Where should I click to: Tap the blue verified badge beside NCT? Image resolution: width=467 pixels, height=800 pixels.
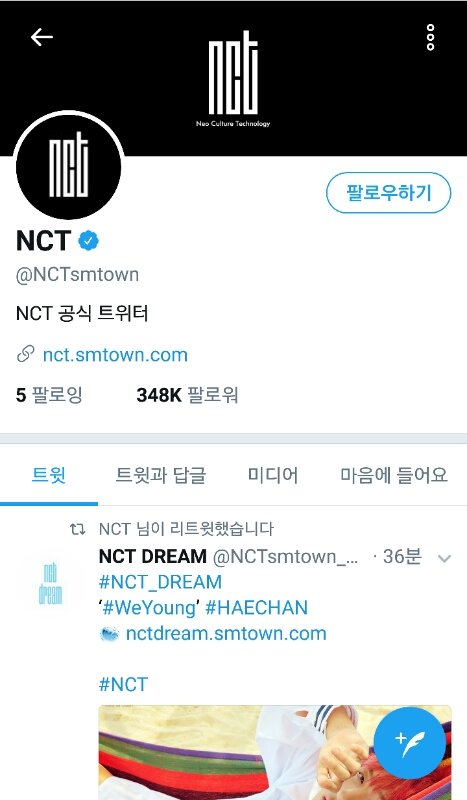coord(88,240)
